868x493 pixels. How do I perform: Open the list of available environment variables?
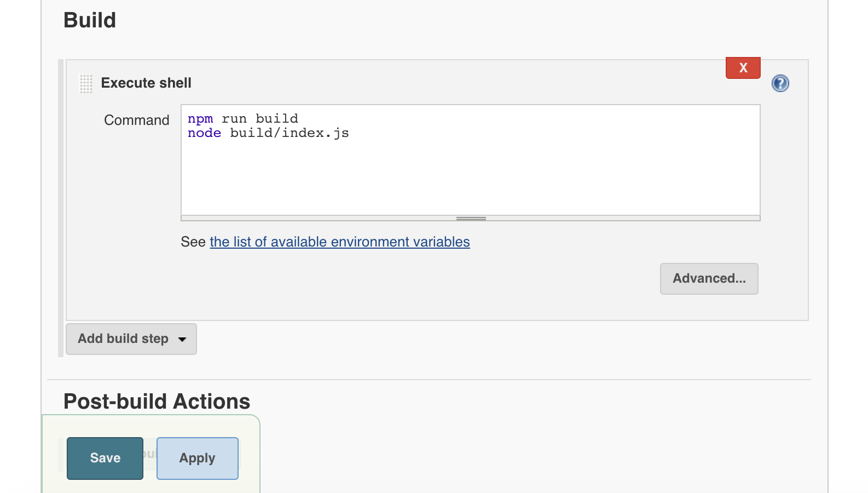pyautogui.click(x=340, y=242)
